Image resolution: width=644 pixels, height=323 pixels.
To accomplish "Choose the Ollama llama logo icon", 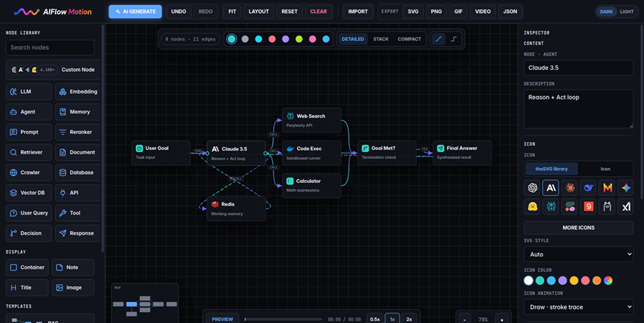I will click(x=607, y=206).
